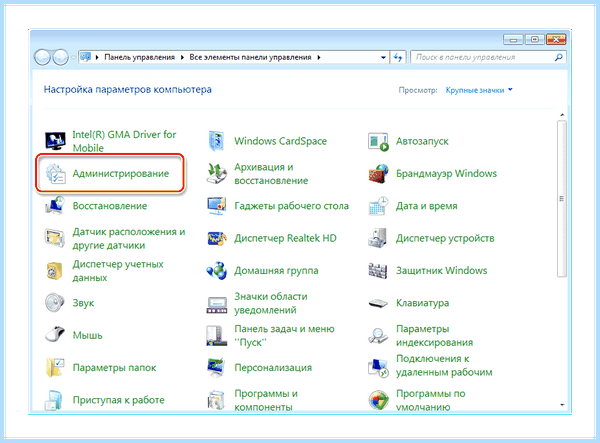Expand the address bar history dropdown arrow
This screenshot has width=600, height=443.
pyautogui.click(x=383, y=58)
